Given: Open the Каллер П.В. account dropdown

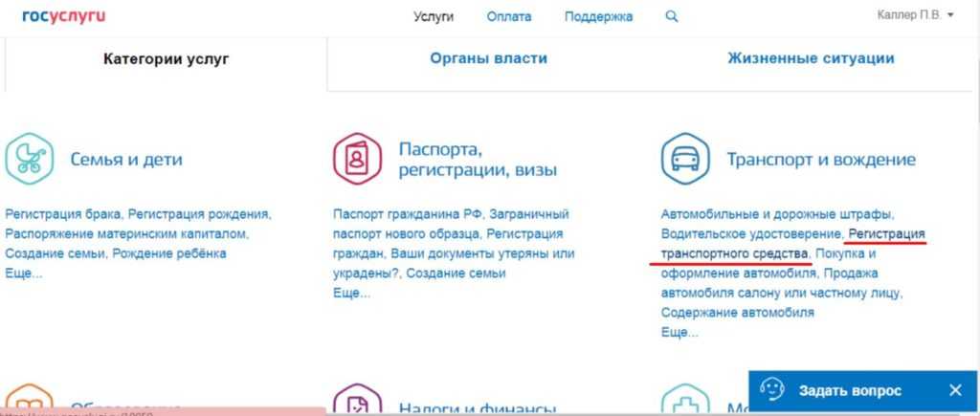Looking at the screenshot, I should 916,15.
